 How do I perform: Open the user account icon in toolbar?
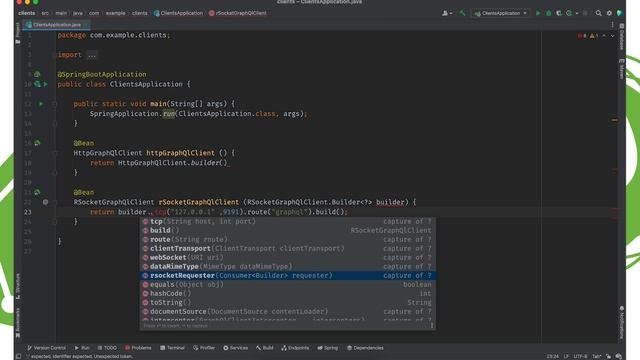pyautogui.click(x=447, y=13)
